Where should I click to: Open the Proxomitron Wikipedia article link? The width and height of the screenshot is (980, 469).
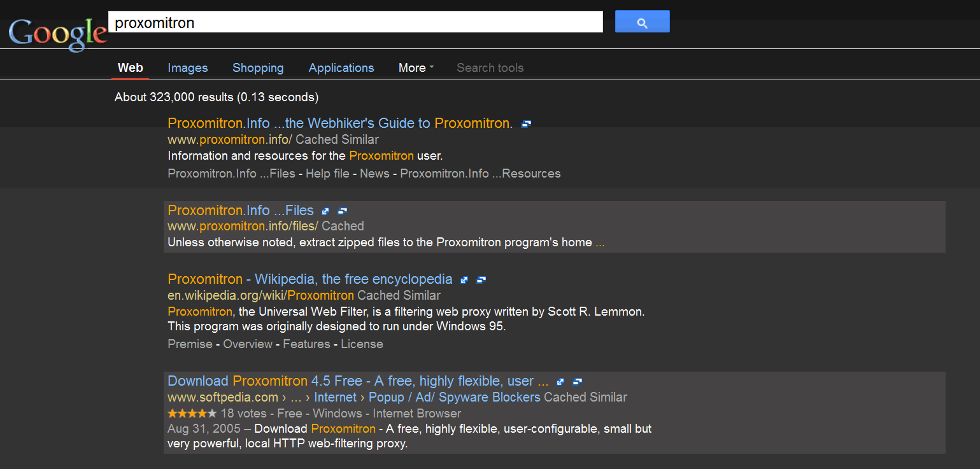click(x=309, y=279)
